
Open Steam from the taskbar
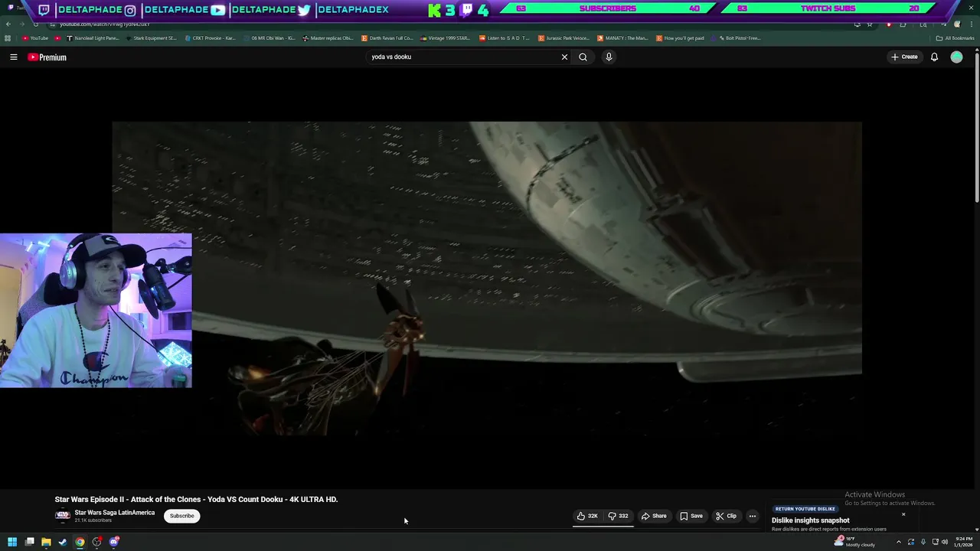pos(63,543)
